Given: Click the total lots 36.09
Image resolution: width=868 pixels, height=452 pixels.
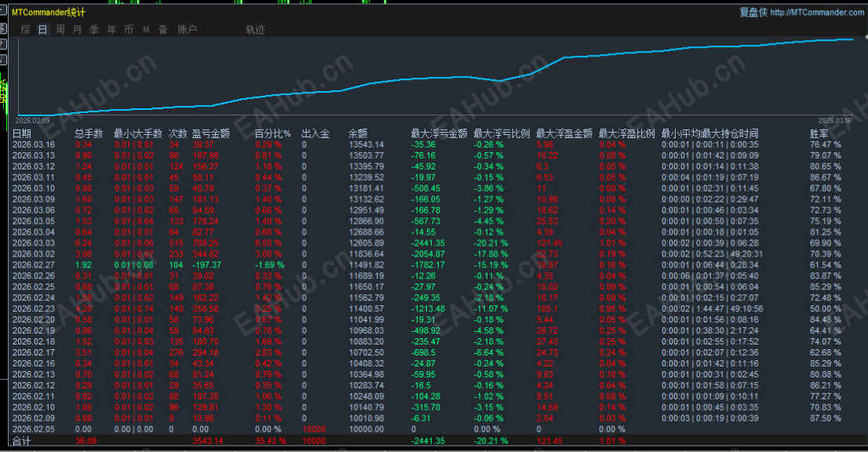Looking at the screenshot, I should point(86,441).
